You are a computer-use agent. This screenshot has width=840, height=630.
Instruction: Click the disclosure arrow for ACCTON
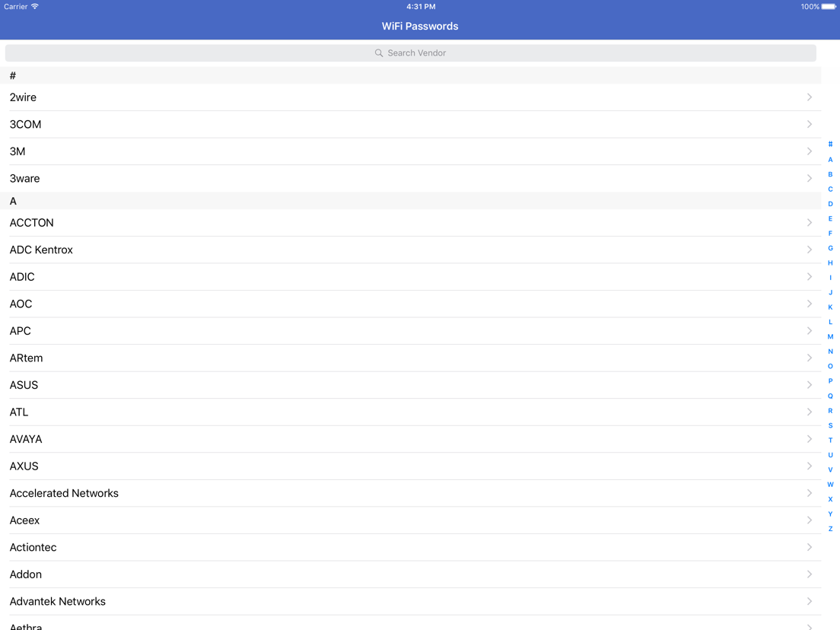pyautogui.click(x=810, y=222)
